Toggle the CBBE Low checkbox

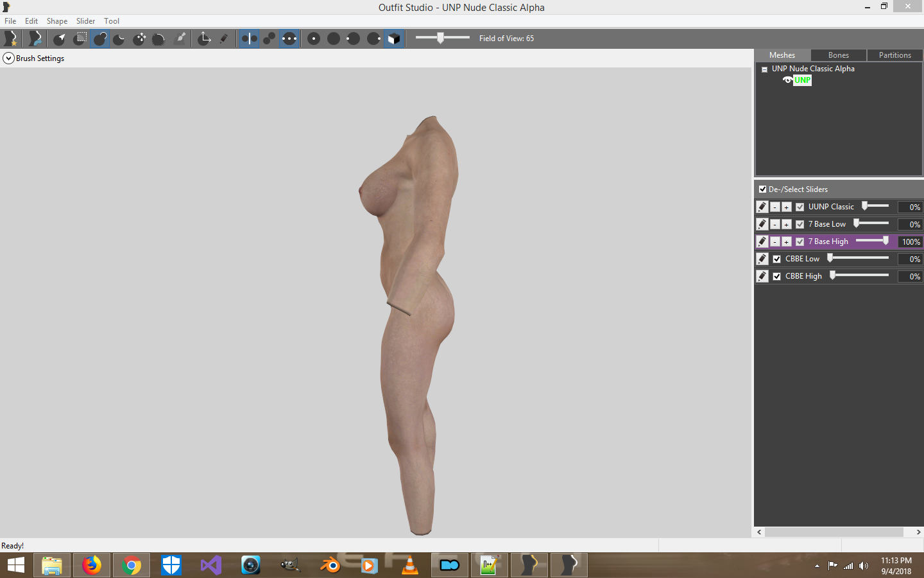tap(777, 259)
